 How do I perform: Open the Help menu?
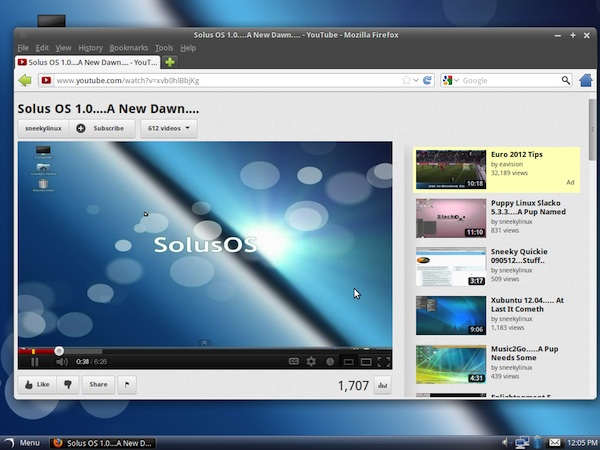coord(188,48)
